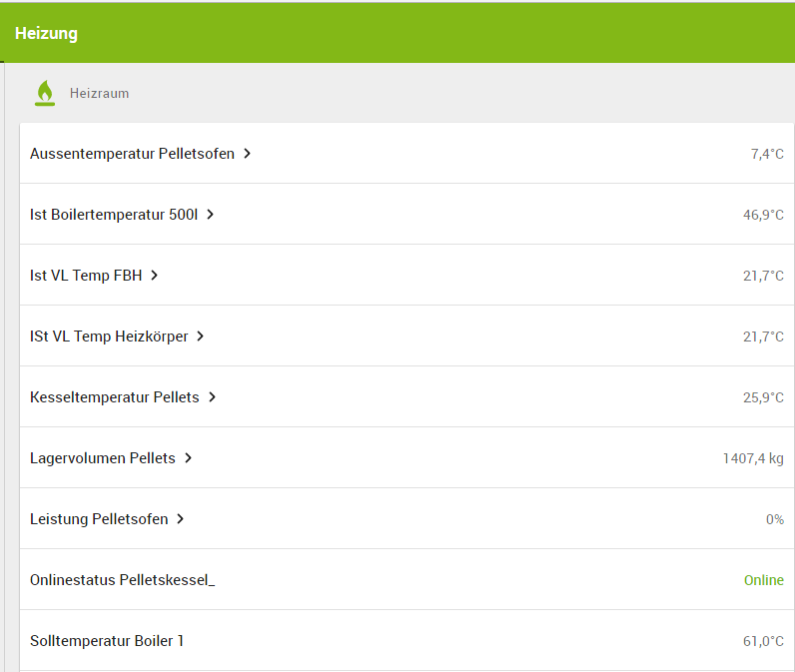Click the 1407,4 kg storage value

tap(753, 458)
